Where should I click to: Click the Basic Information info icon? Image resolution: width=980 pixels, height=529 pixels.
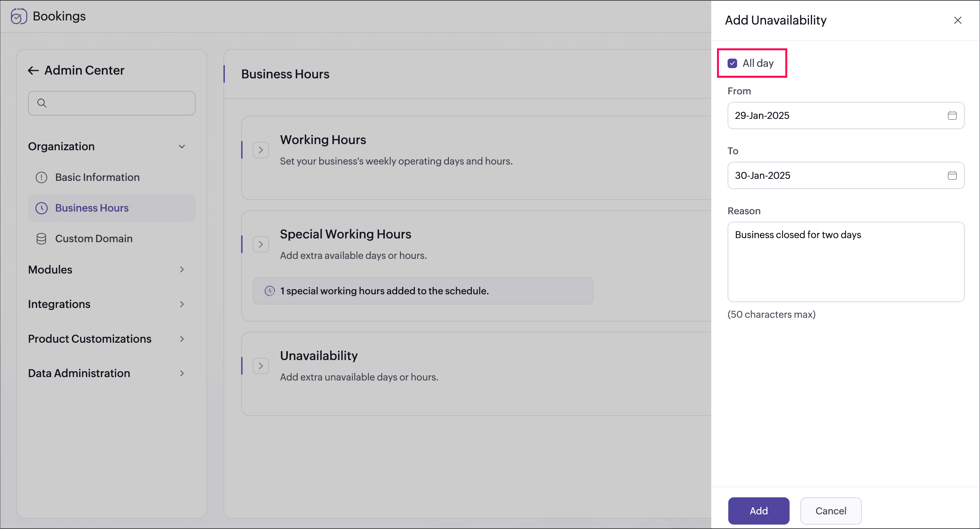point(42,177)
